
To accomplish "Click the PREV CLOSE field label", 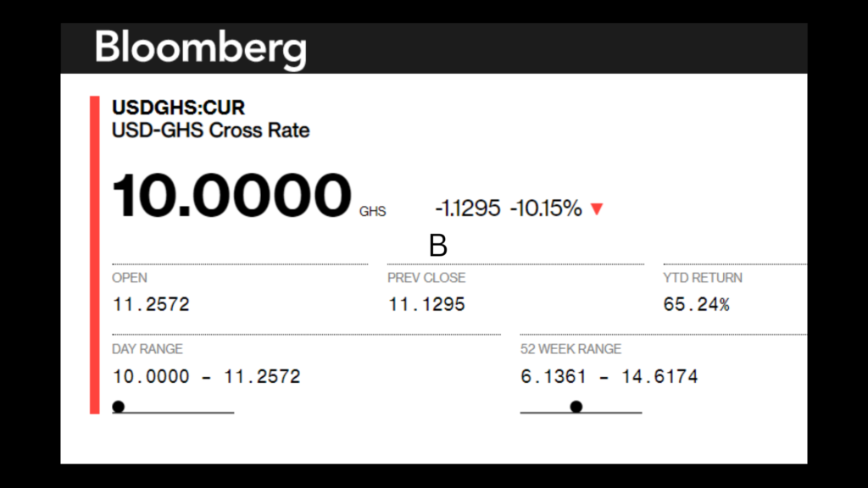I will (x=426, y=278).
